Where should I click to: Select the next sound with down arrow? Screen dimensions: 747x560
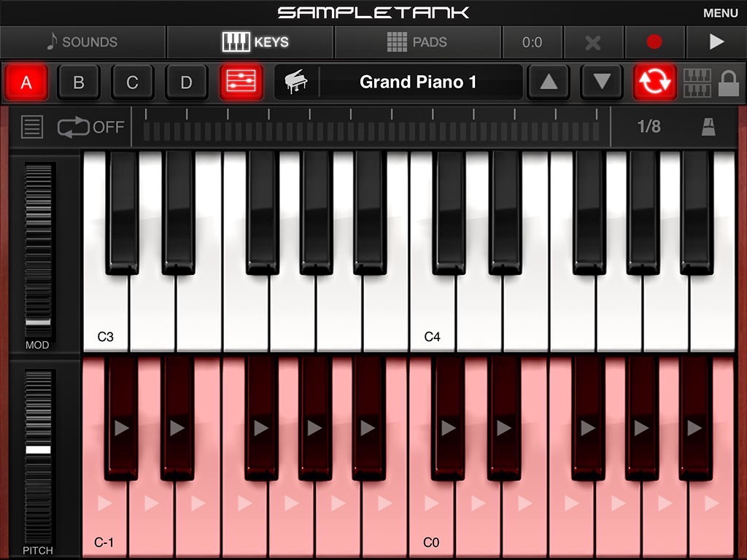(602, 82)
